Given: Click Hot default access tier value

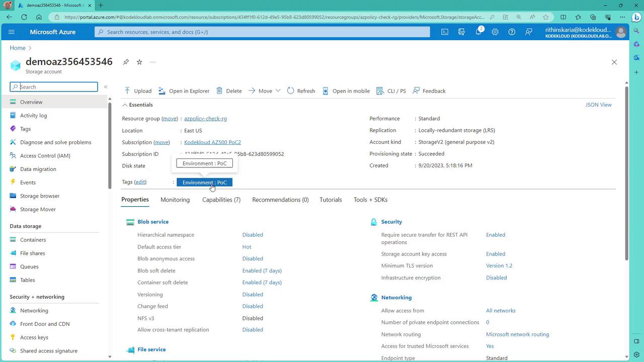Looking at the screenshot, I should click(247, 247).
